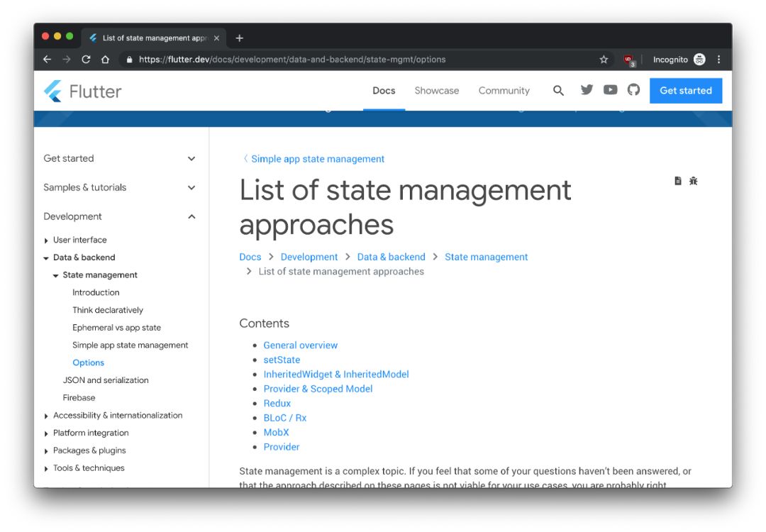Screen dimensions: 766x532
Task: Click the browser forward arrow
Action: [x=67, y=60]
